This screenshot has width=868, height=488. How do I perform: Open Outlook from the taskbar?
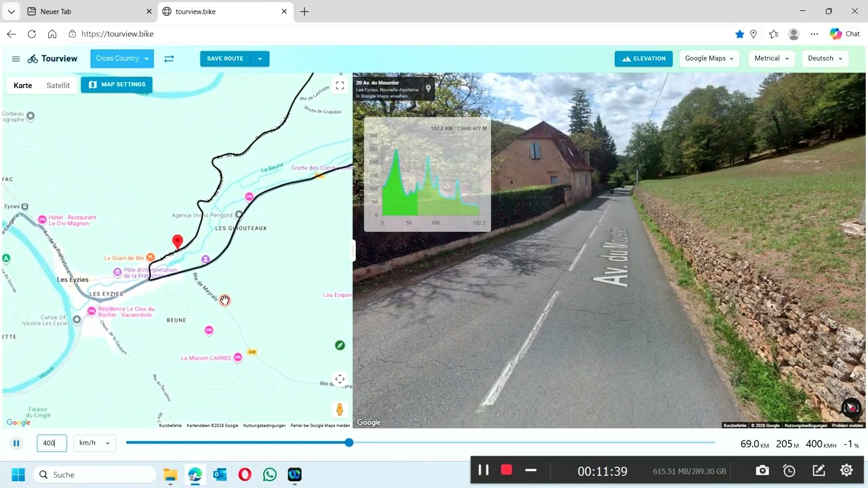(220, 474)
